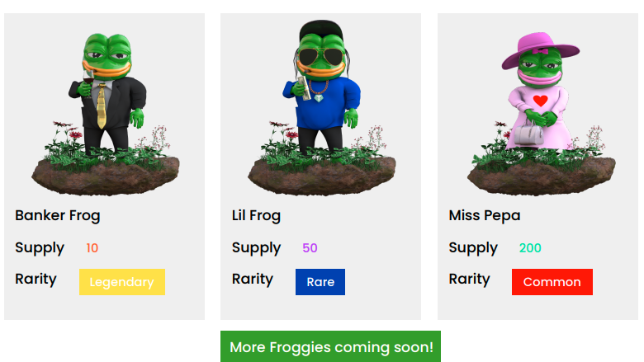Viewport: 644px width, 362px height.
Task: Click Miss Pepa's pink hat
Action: click(x=540, y=50)
